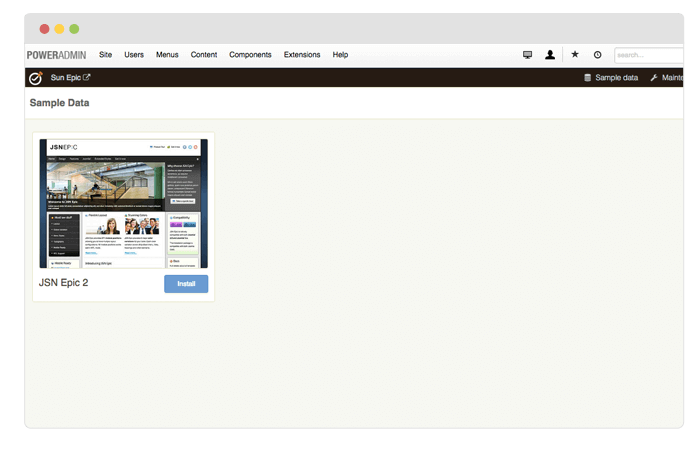The image size is (700, 450).
Task: Click the Maintenance wrench icon
Action: coord(654,78)
